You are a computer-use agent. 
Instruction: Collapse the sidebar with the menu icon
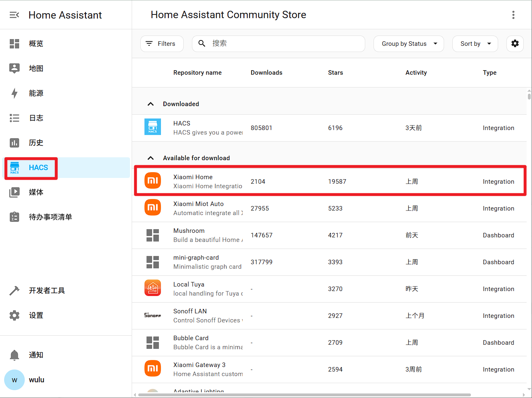coord(14,15)
